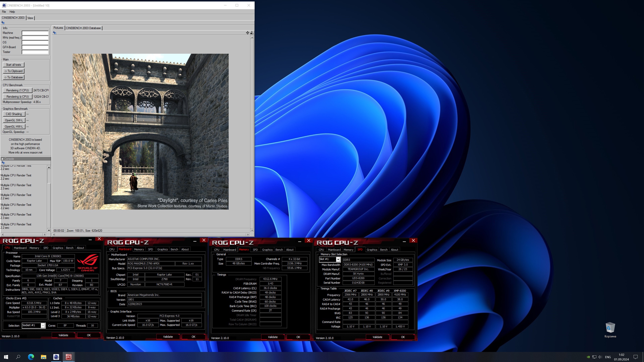Open the Windows Start menu
The image size is (644, 362).
(x=6, y=357)
